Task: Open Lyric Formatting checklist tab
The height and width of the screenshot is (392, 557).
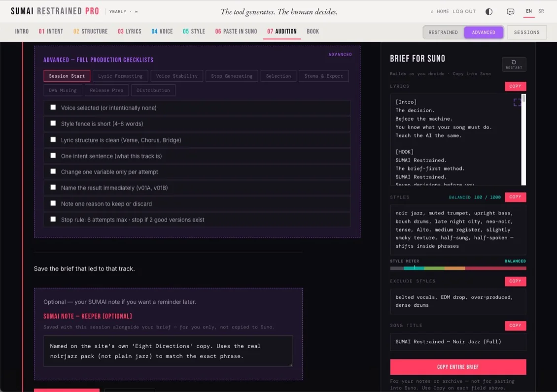Action: point(120,76)
